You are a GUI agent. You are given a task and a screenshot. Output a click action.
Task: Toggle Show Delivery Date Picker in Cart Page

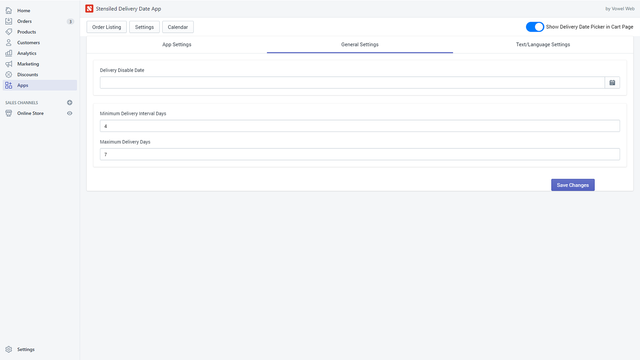535,27
